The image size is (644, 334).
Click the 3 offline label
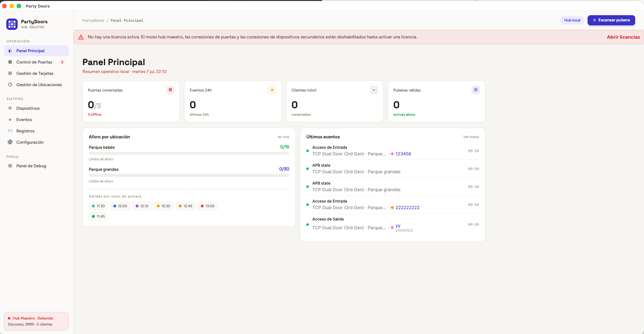click(x=94, y=114)
